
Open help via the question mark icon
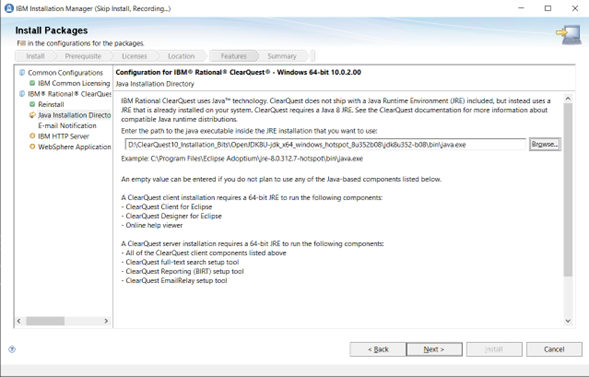pos(12,350)
